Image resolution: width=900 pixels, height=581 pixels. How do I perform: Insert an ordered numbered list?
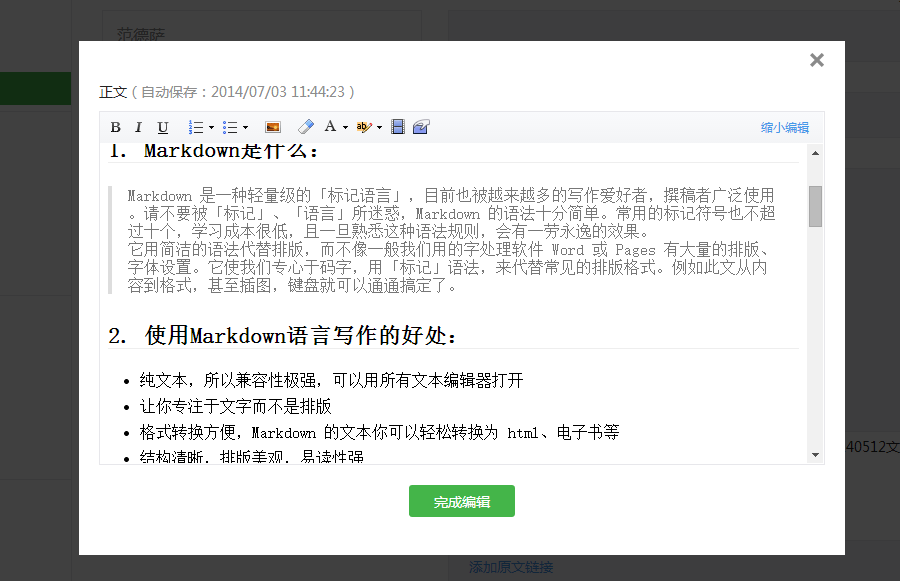click(196, 127)
